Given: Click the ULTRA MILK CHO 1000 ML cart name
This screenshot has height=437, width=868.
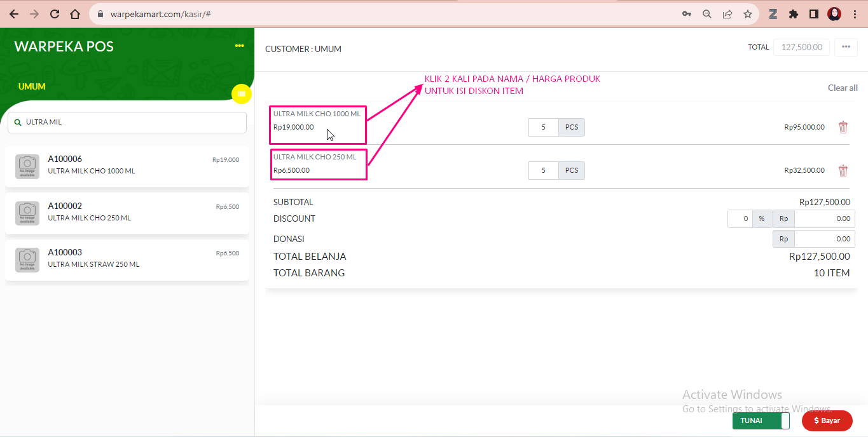Looking at the screenshot, I should [x=317, y=114].
